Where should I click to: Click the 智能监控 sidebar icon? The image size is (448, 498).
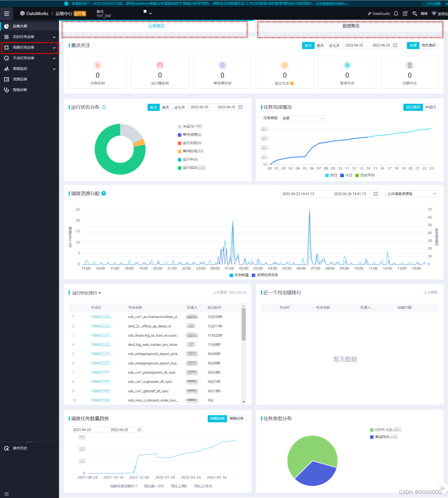6,69
